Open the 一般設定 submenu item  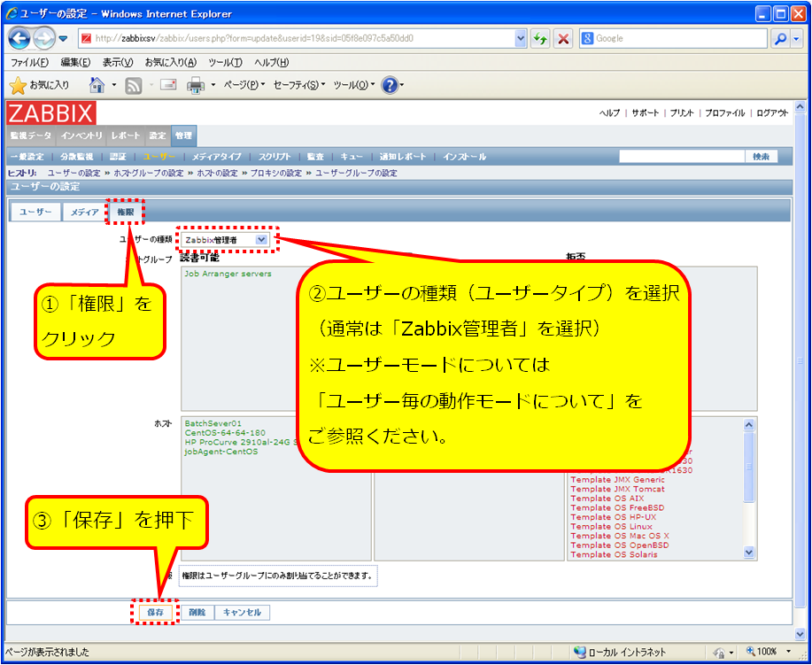[27, 157]
